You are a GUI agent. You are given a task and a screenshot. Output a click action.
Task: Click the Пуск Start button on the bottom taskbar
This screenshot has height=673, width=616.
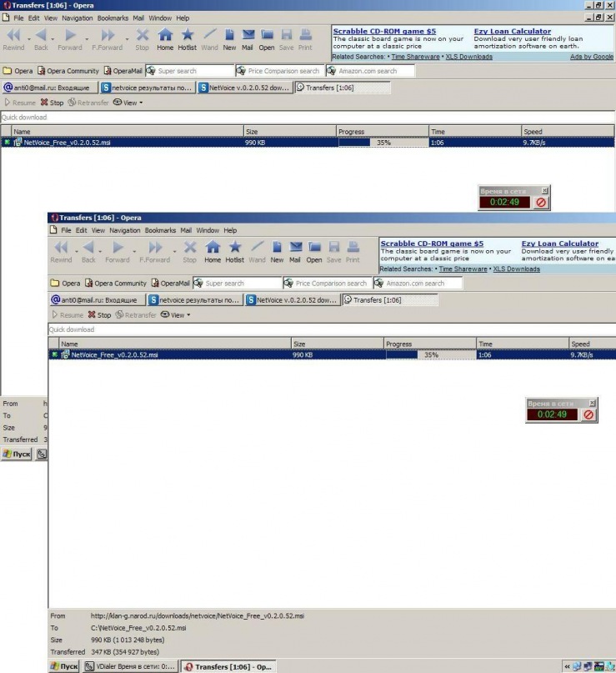point(64,666)
